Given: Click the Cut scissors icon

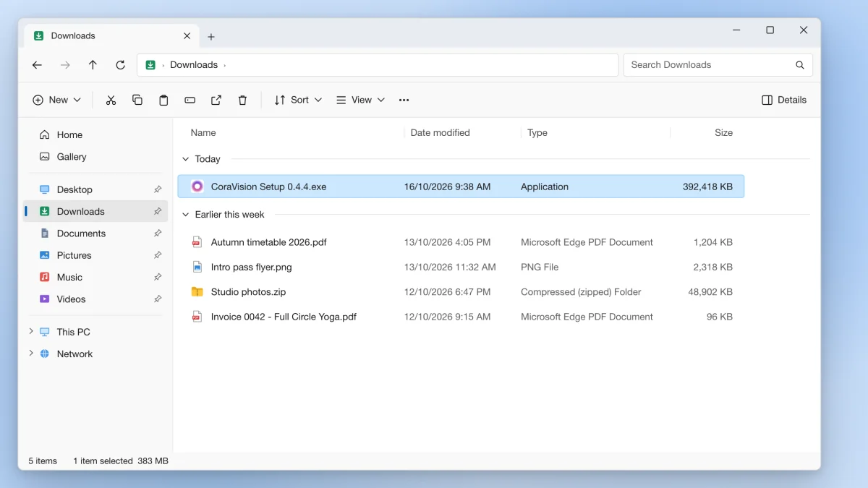Looking at the screenshot, I should coord(111,100).
